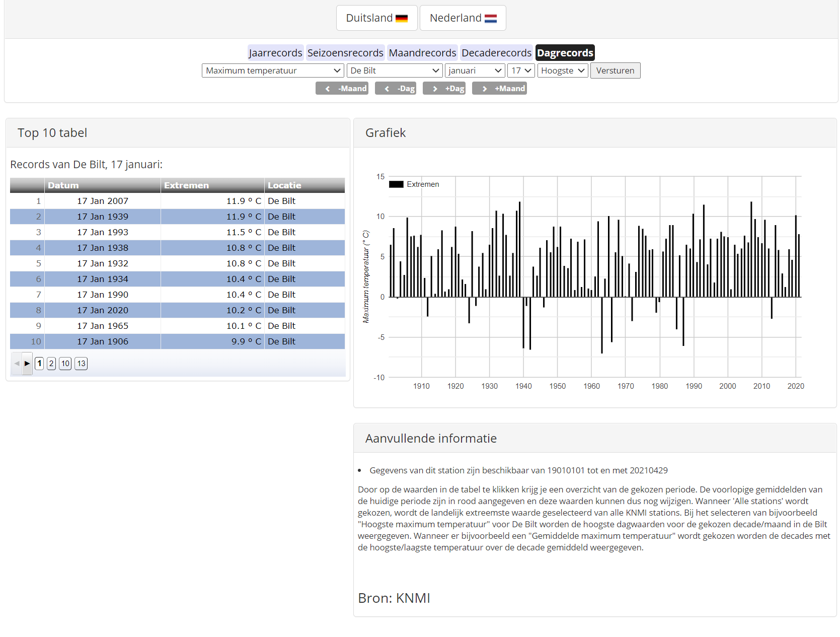Click the German flag icon
This screenshot has width=840, height=637.
(401, 19)
